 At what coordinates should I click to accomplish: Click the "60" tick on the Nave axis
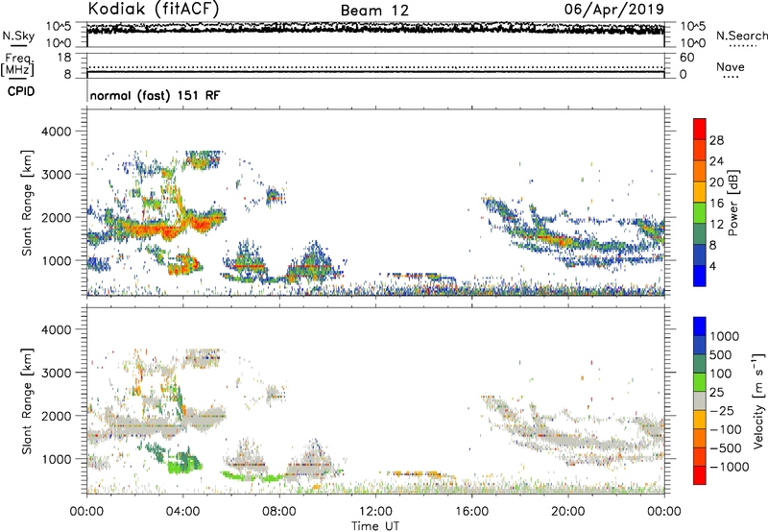click(686, 58)
